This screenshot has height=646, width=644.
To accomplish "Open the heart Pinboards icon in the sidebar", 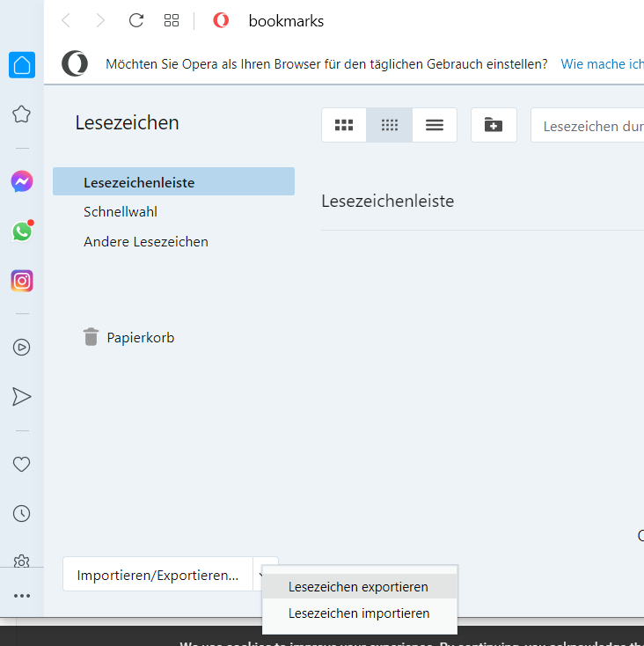I will coord(21,465).
